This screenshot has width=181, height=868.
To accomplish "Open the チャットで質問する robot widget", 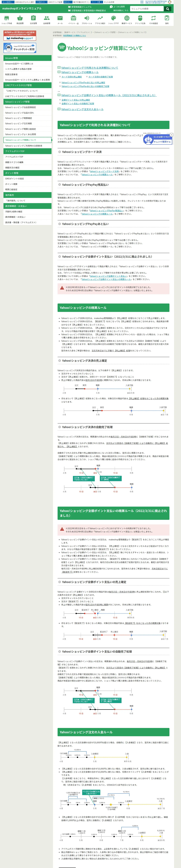I will coord(157,139).
